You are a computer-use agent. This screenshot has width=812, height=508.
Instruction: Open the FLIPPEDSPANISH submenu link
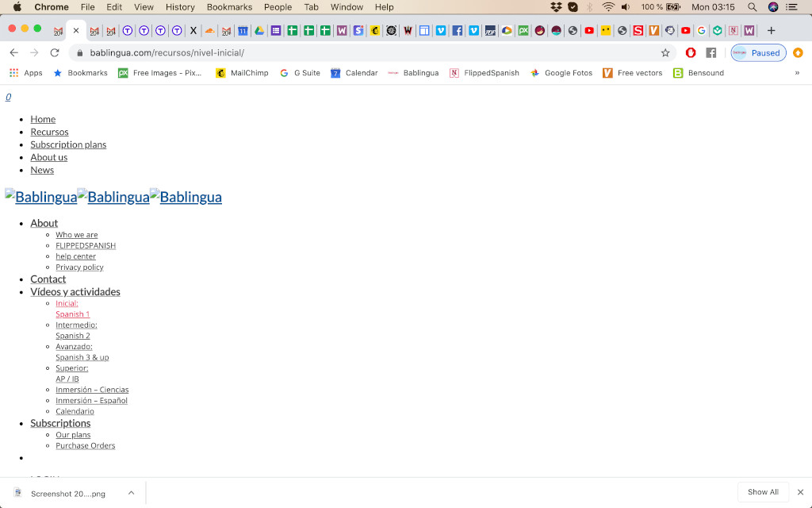tap(86, 246)
